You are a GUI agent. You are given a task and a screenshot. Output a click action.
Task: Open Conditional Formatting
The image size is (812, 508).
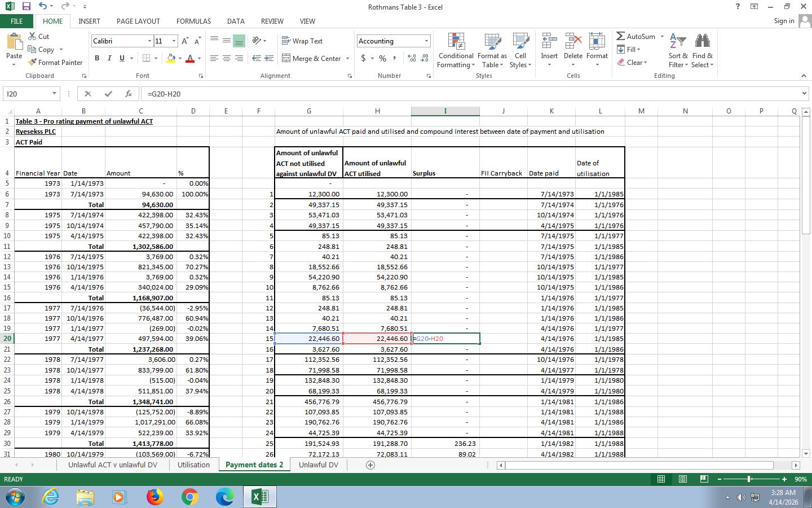456,51
